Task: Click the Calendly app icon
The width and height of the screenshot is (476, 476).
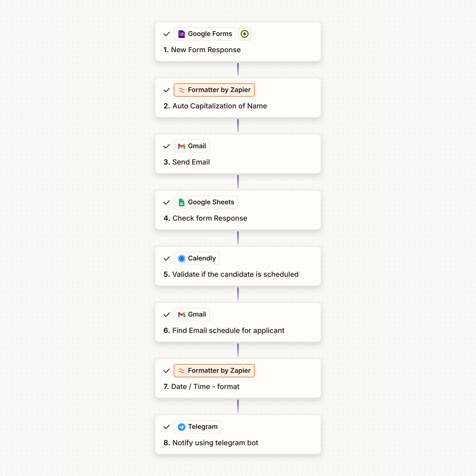Action: tap(182, 259)
